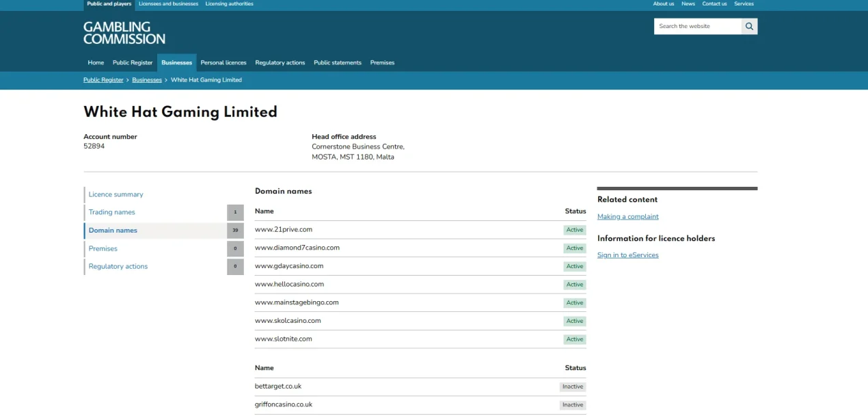This screenshot has height=416, width=868.
Task: Click account number 52894
Action: (94, 146)
